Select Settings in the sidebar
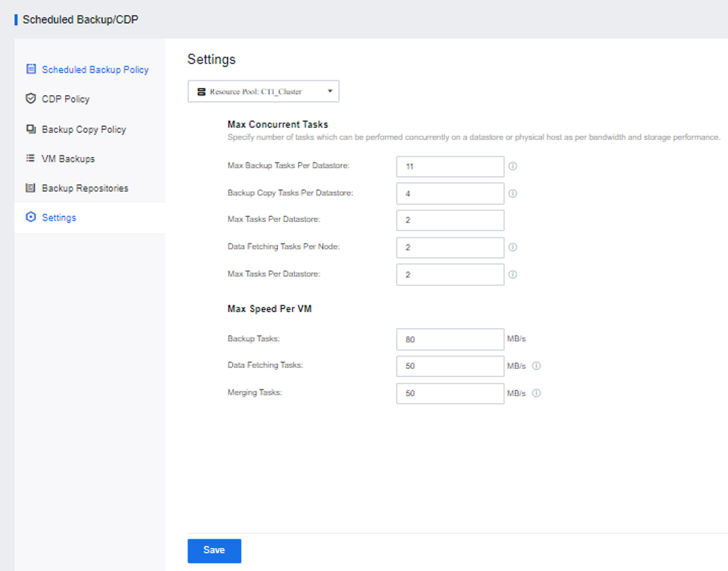The height and width of the screenshot is (571, 728). 89,218
